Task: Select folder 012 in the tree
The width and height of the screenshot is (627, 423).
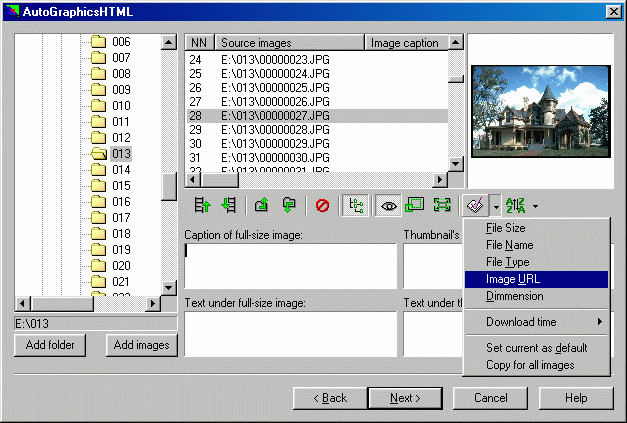Action: point(121,138)
